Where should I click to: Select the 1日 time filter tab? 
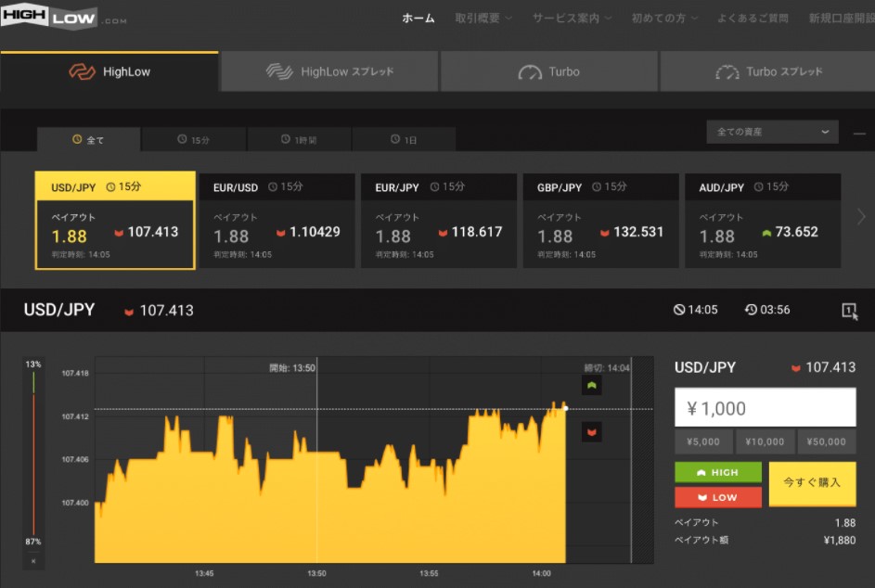(404, 139)
